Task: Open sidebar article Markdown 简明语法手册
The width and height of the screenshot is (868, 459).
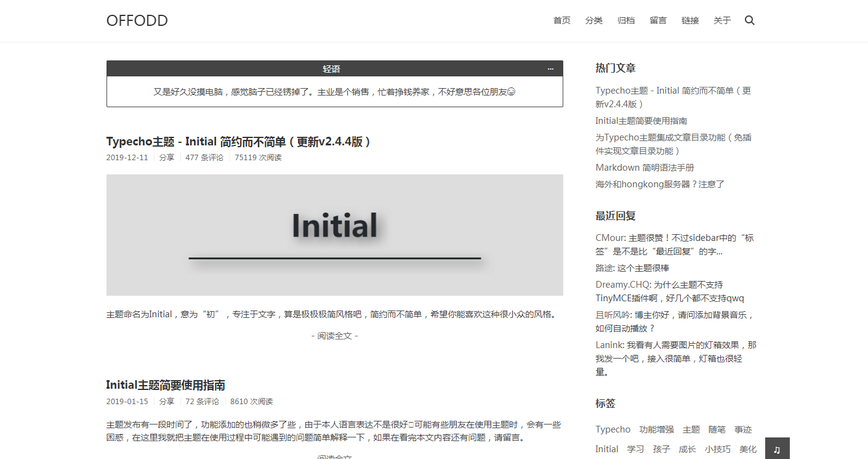Action: coord(645,168)
